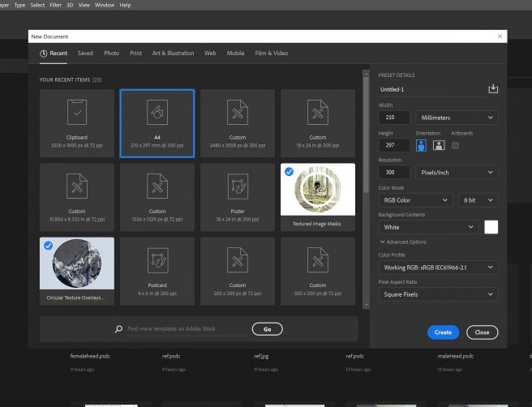
Task: Click the scrollbar down arrow in presets list
Action: pos(366,305)
